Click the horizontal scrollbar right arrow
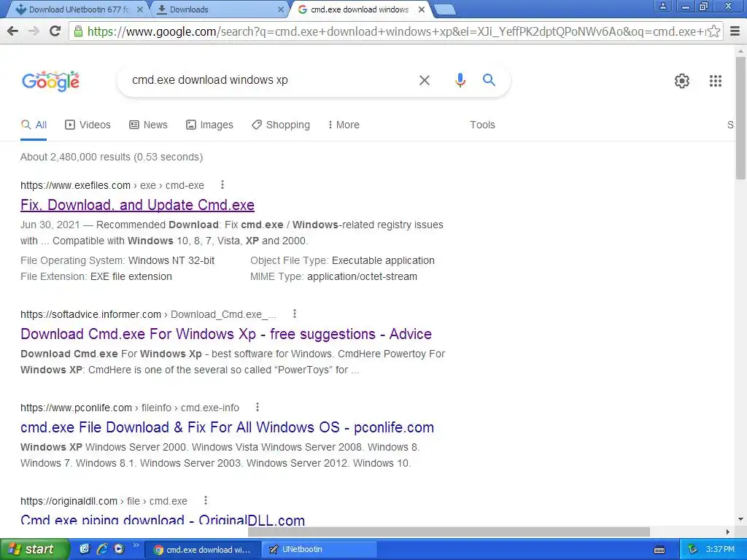This screenshot has width=747, height=560. 727,532
